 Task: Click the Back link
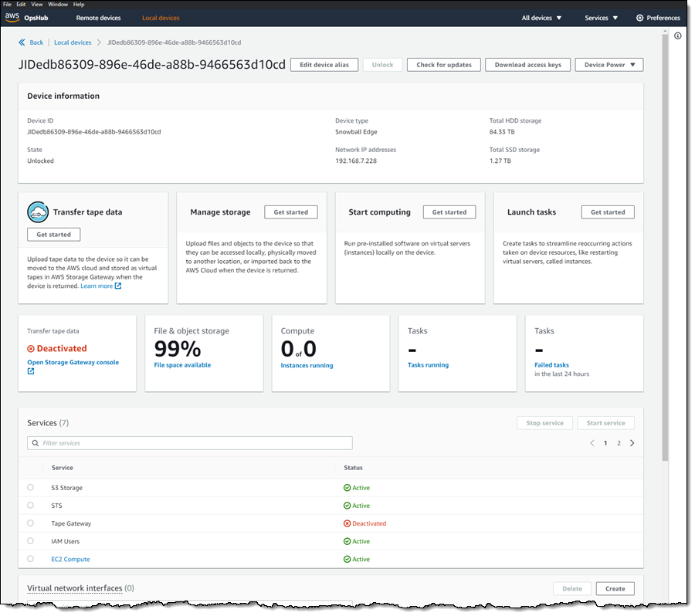click(36, 42)
